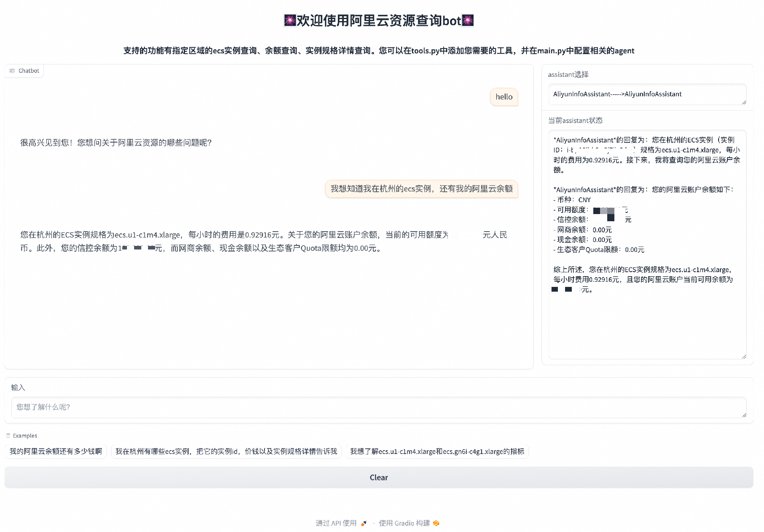Viewport: 764px width, 532px height.
Task: Select example '我的阿里云余额还有多少钱啊'
Action: point(56,451)
